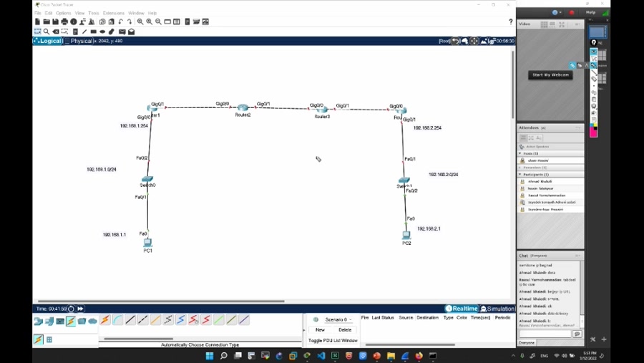
Task: Collapse the Participants group in Attendees
Action: [520, 175]
